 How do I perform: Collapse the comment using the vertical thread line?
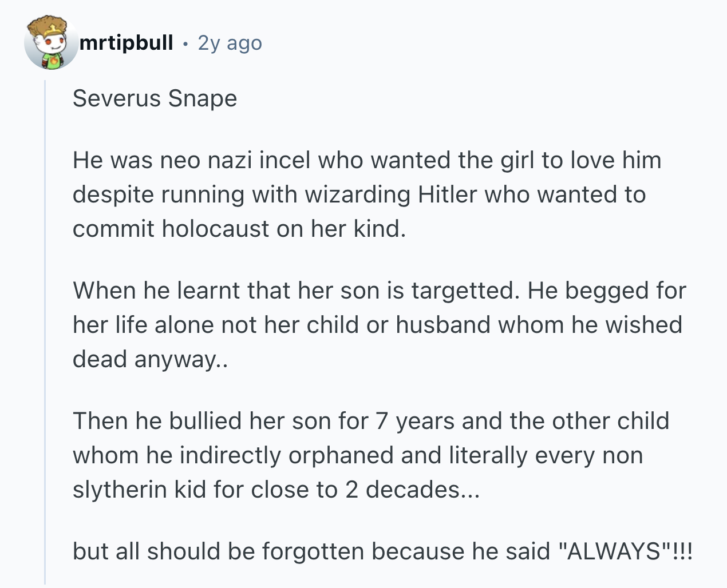click(45, 332)
